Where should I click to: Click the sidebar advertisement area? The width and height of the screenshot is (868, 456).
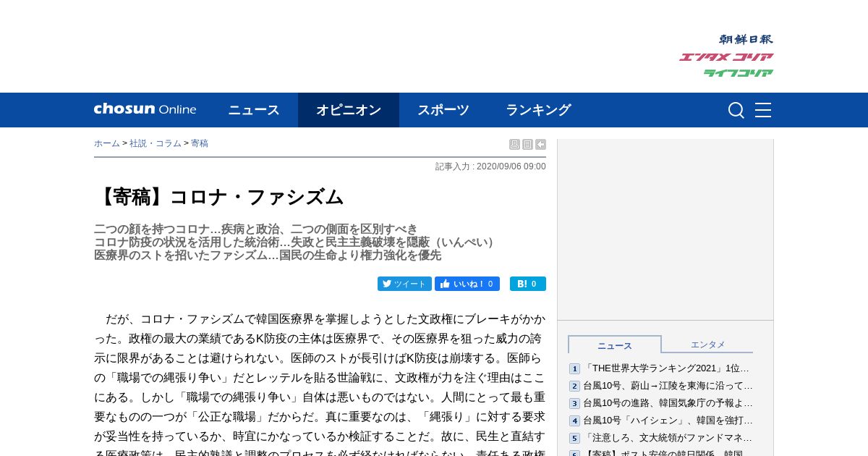coord(665,229)
